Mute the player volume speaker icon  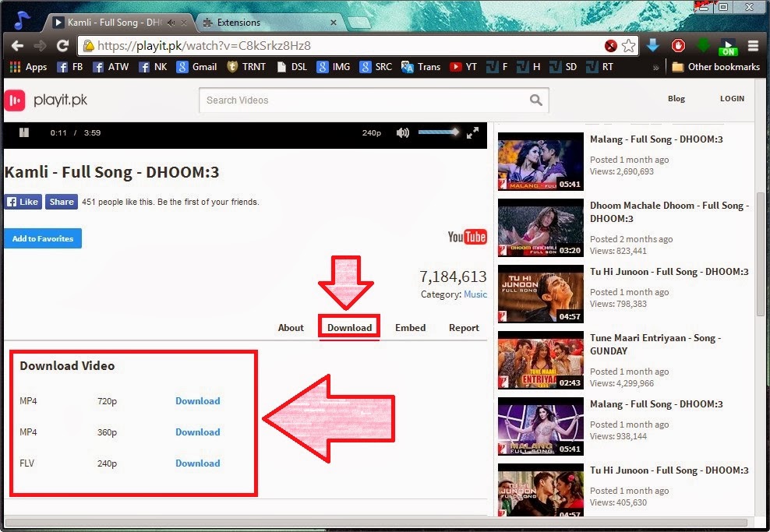[403, 133]
